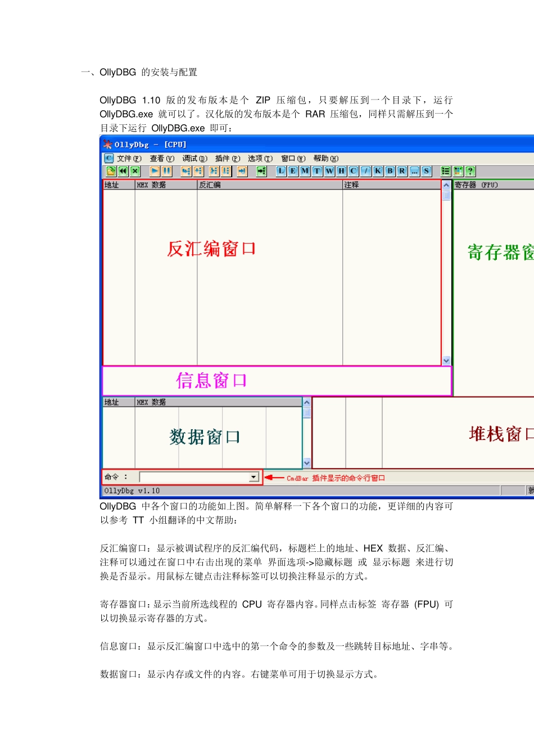Screen dimensions: 534x756
Task: Open the Log window L icon
Action: tap(281, 171)
